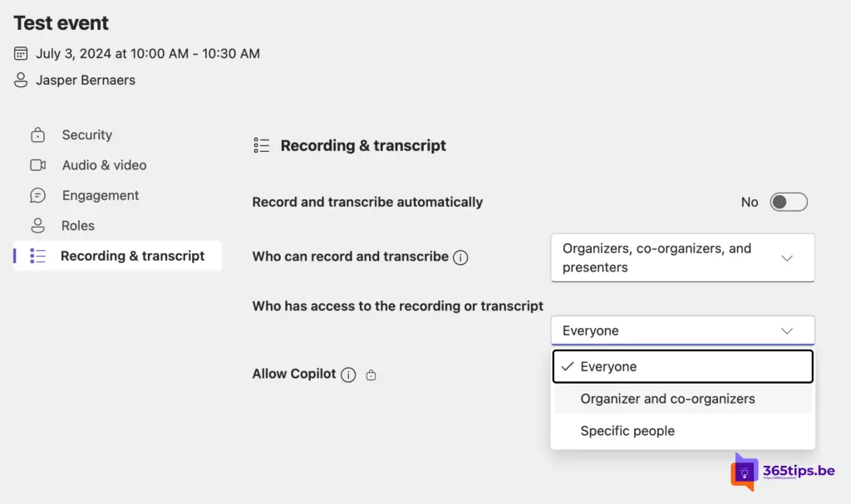Click the Engagement chat bubble icon
This screenshot has height=504, width=851.
[x=37, y=196]
